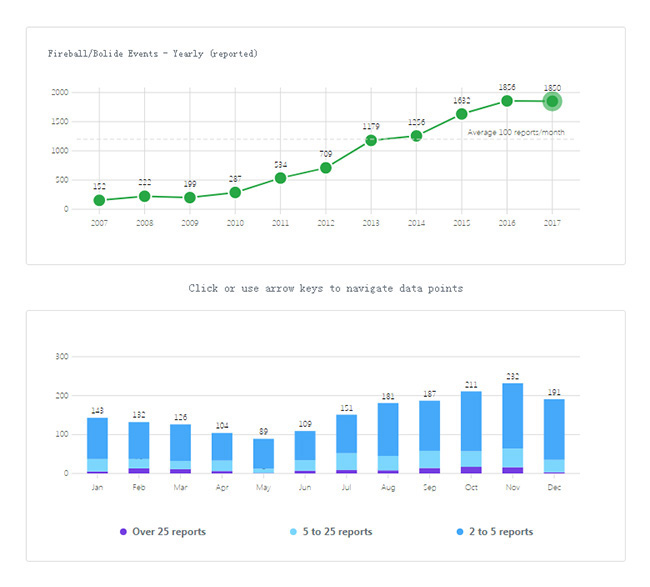Click the highlighted 2017 data point
Image resolution: width=650 pixels, height=587 pixels.
(552, 101)
